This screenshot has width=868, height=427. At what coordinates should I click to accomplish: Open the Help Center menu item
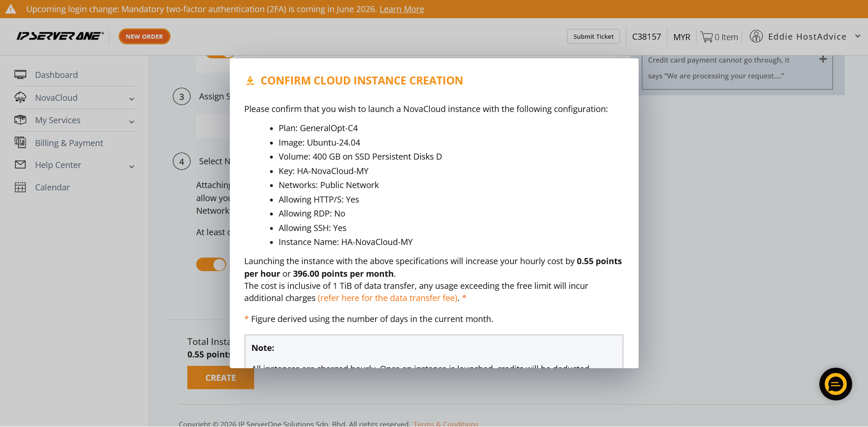point(58,165)
